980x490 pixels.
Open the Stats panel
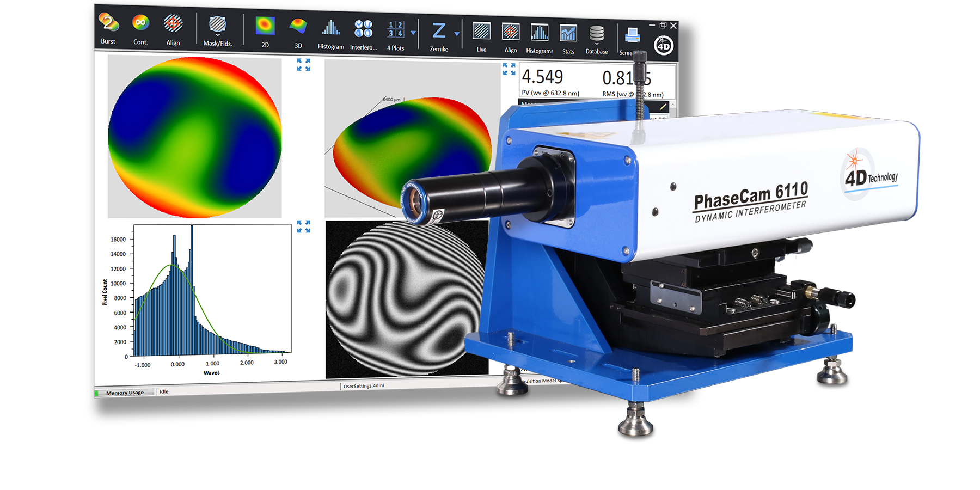[568, 39]
